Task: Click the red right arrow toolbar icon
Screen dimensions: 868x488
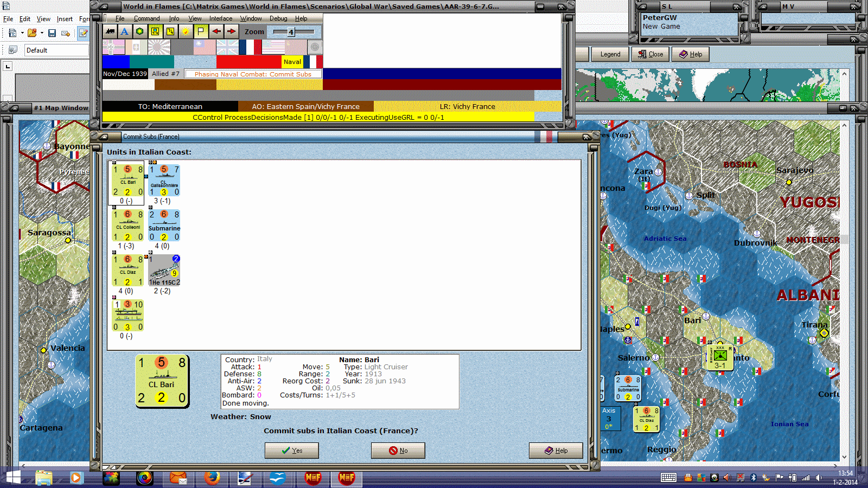Action: click(231, 31)
